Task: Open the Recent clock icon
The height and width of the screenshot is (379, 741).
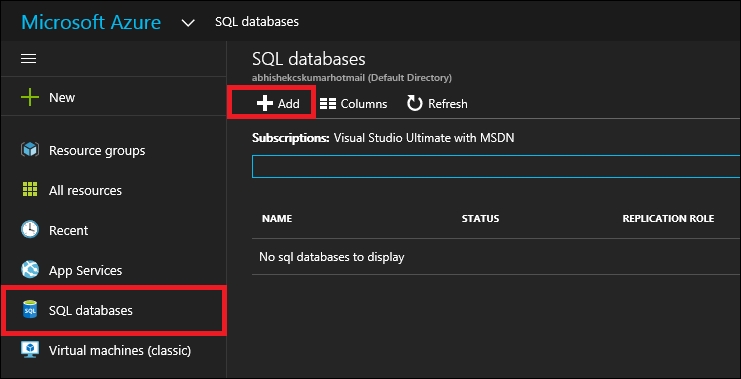Action: pyautogui.click(x=30, y=230)
